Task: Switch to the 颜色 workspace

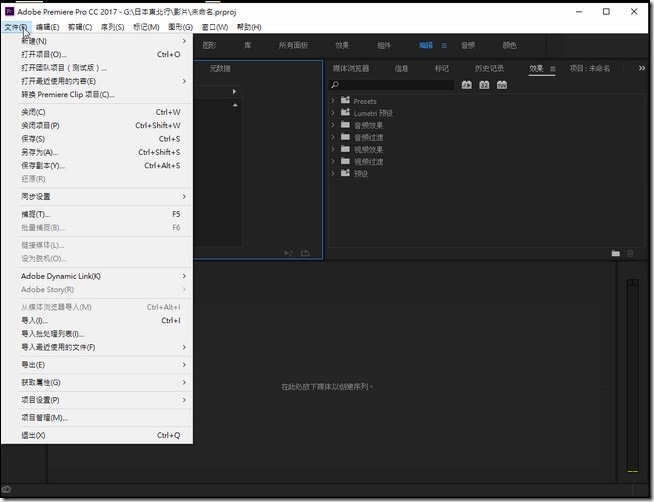Action: (x=509, y=45)
